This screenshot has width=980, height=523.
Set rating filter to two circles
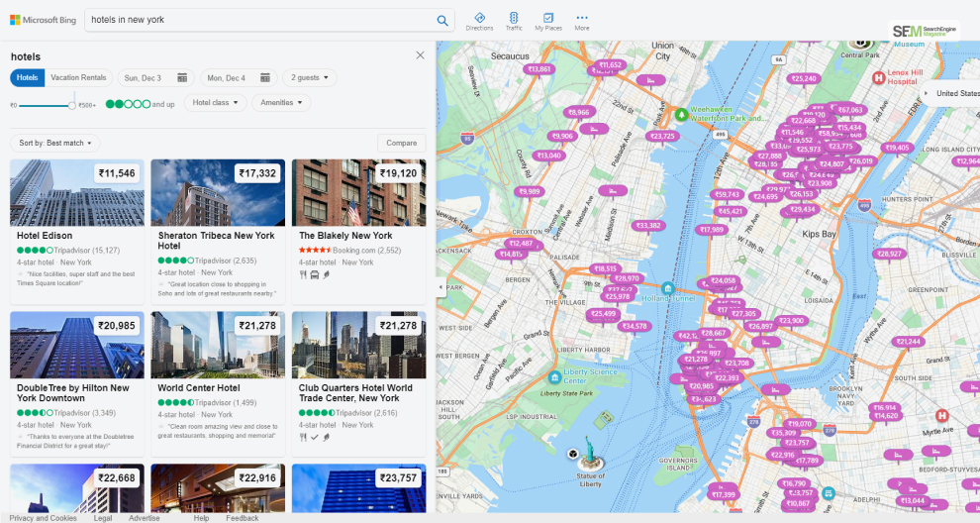pyautogui.click(x=120, y=104)
